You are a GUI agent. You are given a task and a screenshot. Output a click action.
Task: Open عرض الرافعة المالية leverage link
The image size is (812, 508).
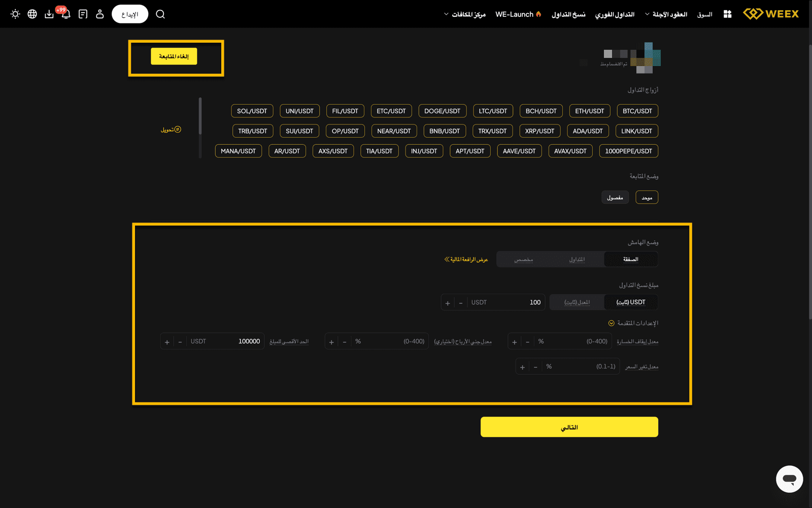pyautogui.click(x=466, y=259)
